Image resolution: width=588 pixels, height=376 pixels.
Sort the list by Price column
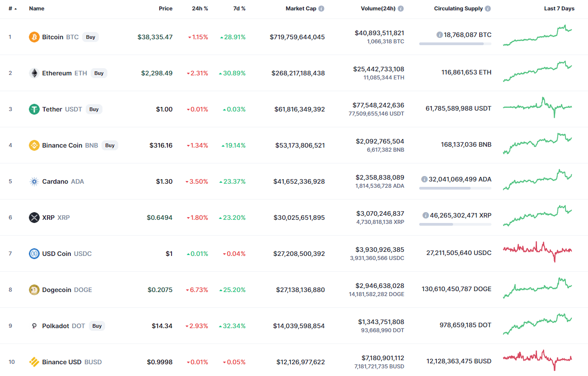pyautogui.click(x=165, y=9)
